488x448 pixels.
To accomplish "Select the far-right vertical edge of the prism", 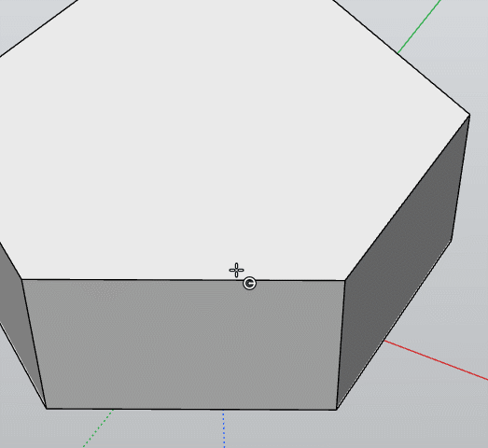I will (x=461, y=177).
